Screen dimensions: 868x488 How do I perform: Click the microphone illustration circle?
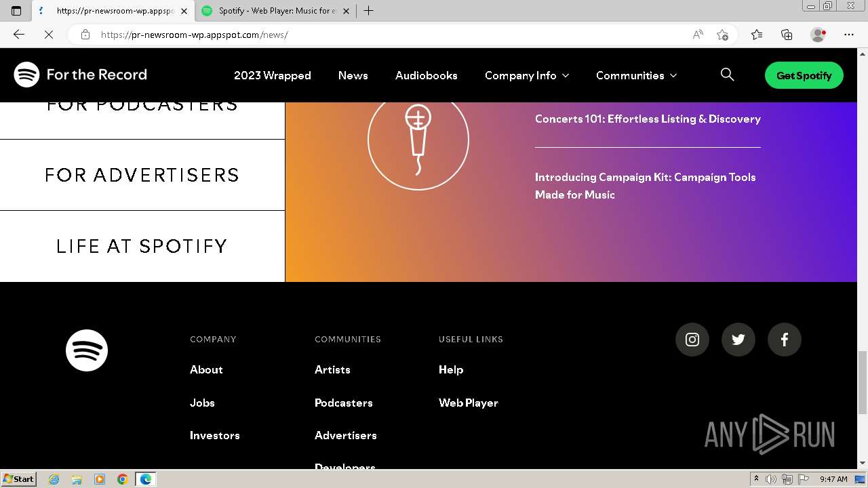coord(418,140)
